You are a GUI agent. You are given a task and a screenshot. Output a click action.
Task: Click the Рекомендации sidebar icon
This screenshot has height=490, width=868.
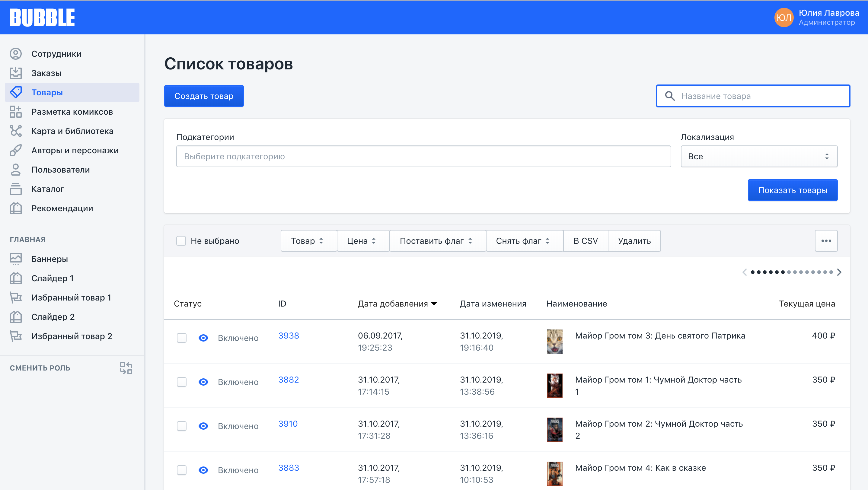coord(17,208)
